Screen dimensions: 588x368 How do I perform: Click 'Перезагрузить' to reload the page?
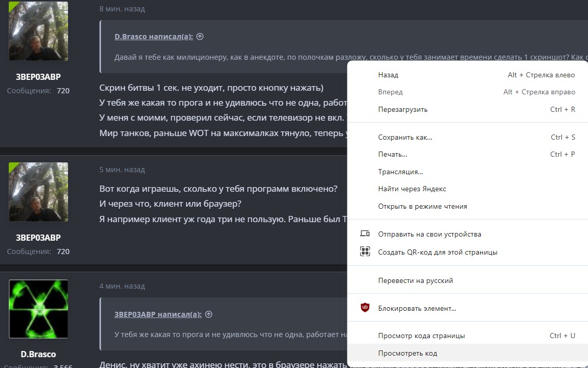coord(403,109)
